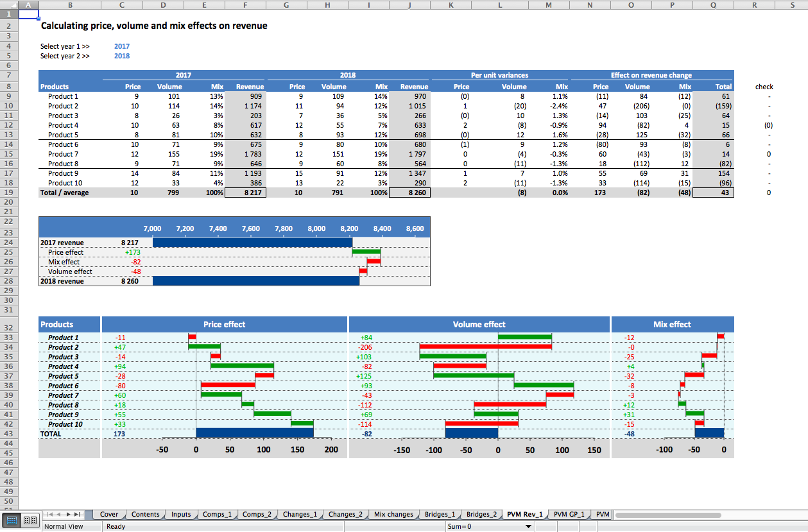Click the green price effect bar in bridge
The image size is (808, 532).
pyautogui.click(x=366, y=252)
